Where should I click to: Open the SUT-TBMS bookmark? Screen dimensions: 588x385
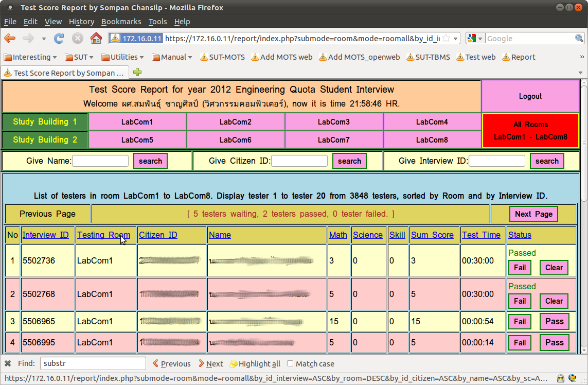tap(428, 57)
